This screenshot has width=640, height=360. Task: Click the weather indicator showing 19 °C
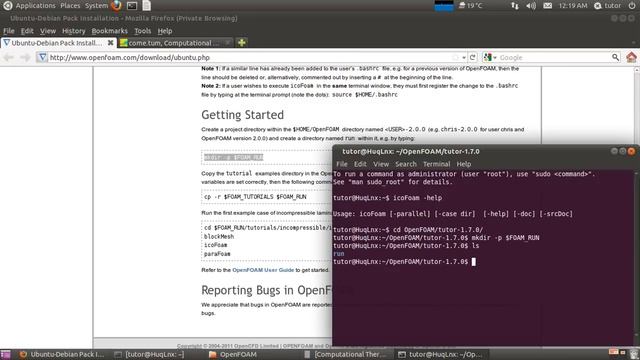pos(470,6)
